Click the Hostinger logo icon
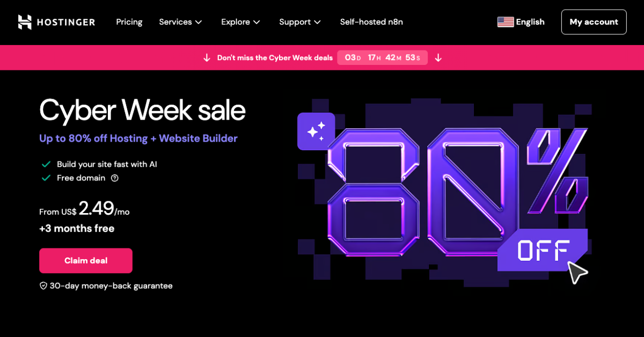The image size is (644, 337). coord(25,22)
